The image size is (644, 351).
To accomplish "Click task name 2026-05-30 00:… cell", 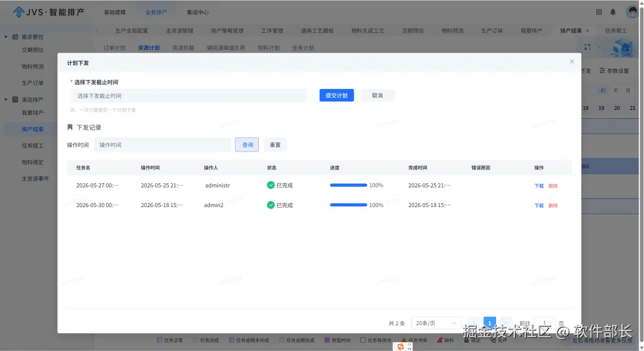I will [x=97, y=205].
